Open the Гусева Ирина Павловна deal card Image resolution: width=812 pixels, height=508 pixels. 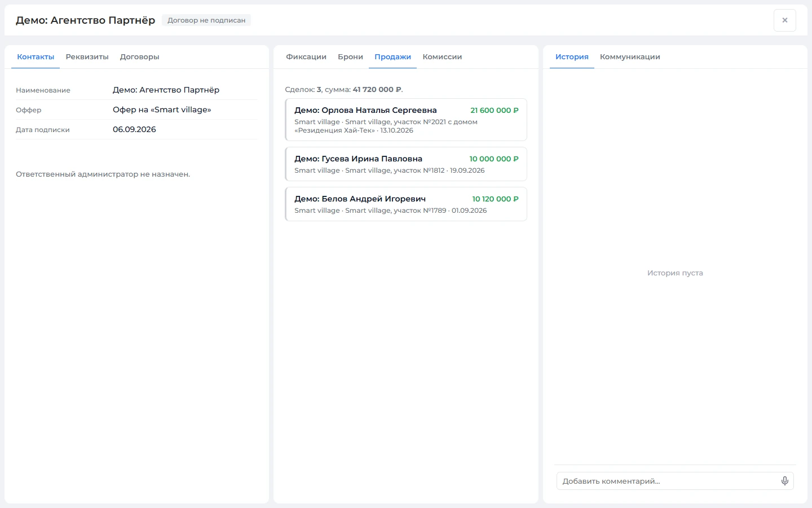(x=406, y=164)
